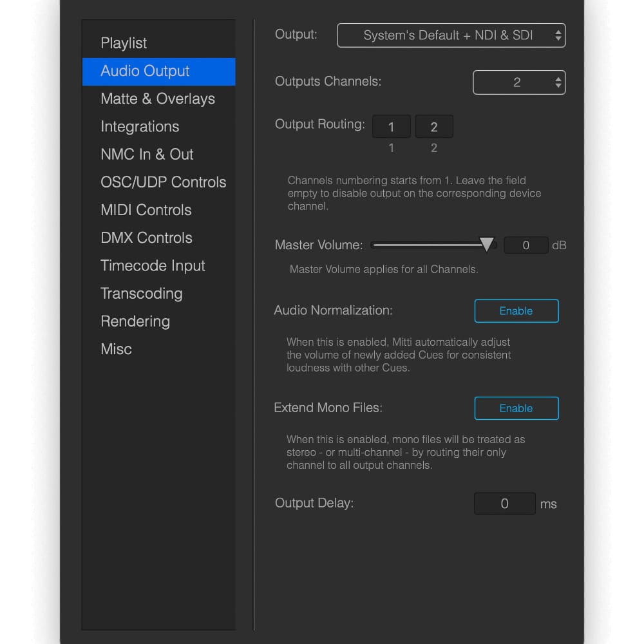The height and width of the screenshot is (644, 644).
Task: Edit Output Routing channel 1 field
Action: coord(391,126)
